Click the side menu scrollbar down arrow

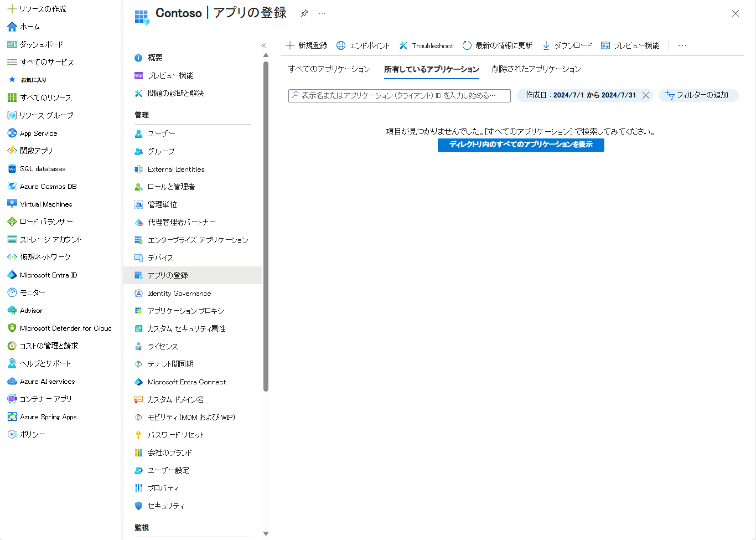coord(266,534)
